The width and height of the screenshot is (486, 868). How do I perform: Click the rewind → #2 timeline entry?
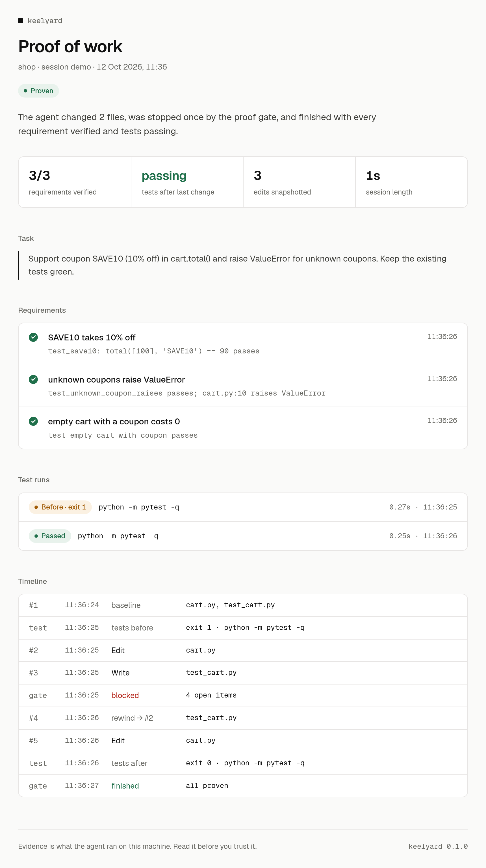pyautogui.click(x=243, y=718)
